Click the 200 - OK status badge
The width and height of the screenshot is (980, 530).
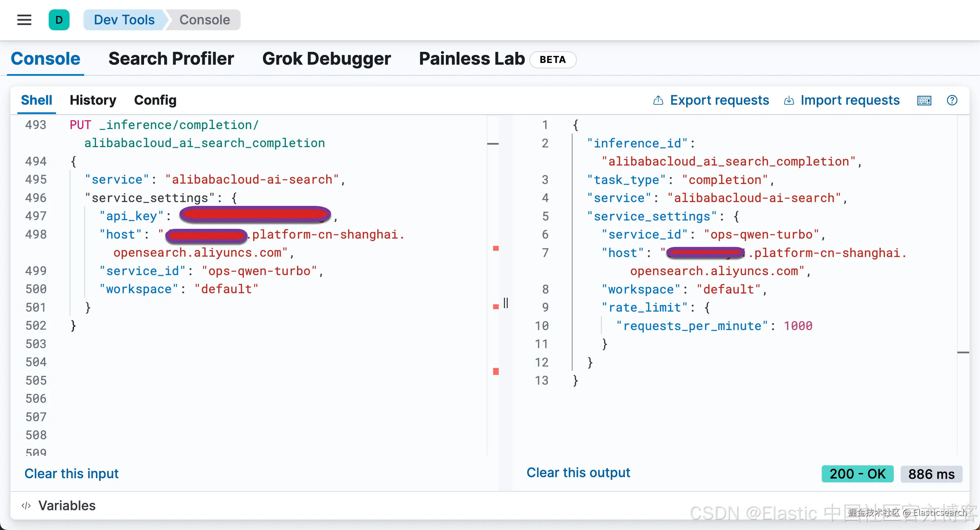(858, 474)
